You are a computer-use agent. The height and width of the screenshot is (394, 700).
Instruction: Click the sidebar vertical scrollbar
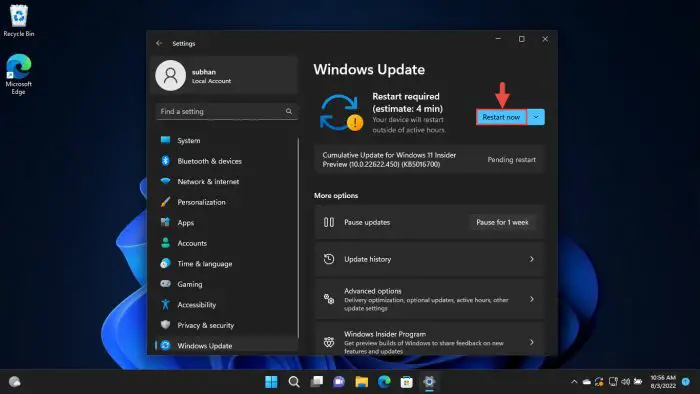pyautogui.click(x=298, y=238)
